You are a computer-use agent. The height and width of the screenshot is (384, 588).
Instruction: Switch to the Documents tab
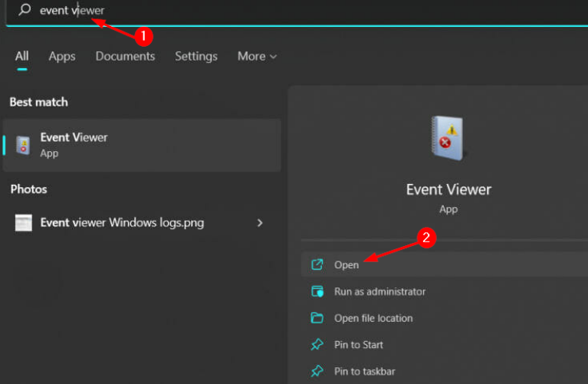click(x=125, y=56)
